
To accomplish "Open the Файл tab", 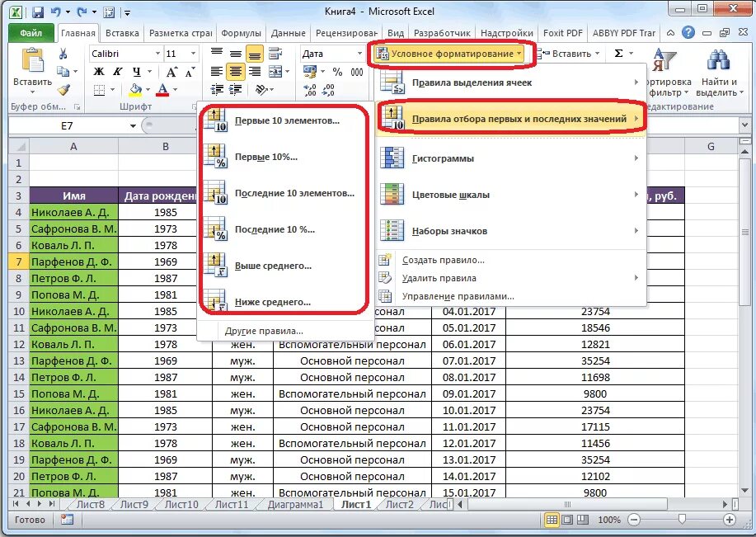I will pos(31,33).
